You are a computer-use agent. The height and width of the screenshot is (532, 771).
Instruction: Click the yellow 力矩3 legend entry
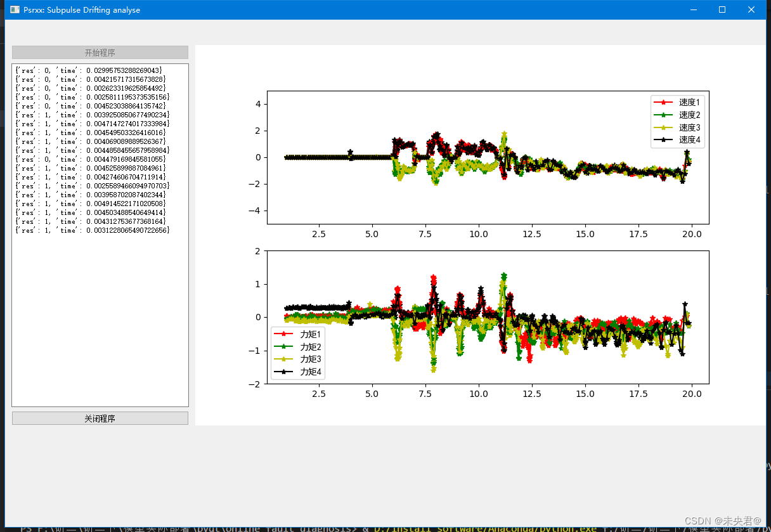tap(299, 359)
